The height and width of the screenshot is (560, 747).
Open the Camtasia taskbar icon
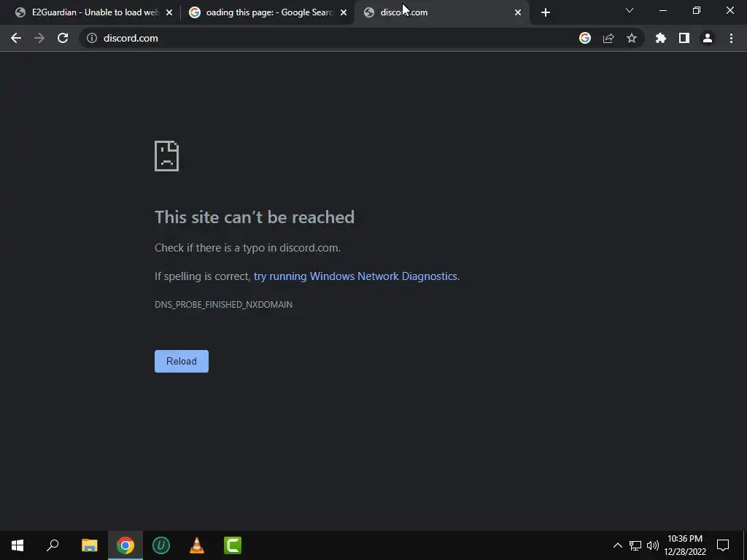point(233,545)
